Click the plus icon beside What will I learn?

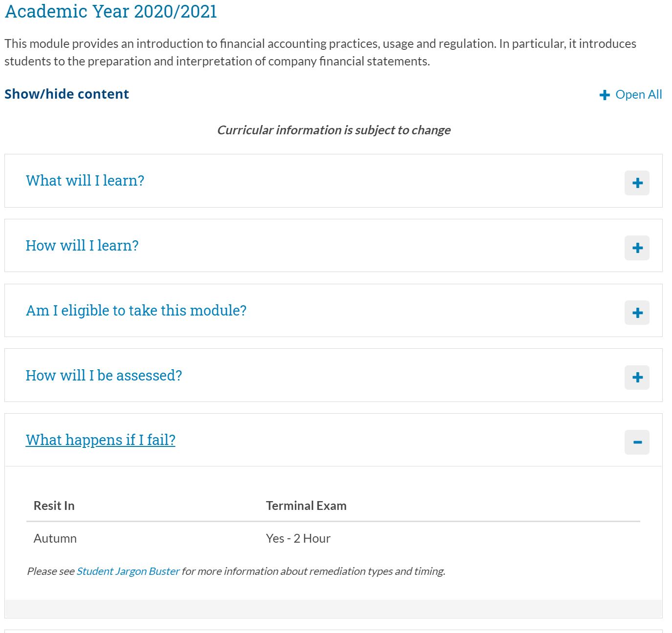(637, 183)
